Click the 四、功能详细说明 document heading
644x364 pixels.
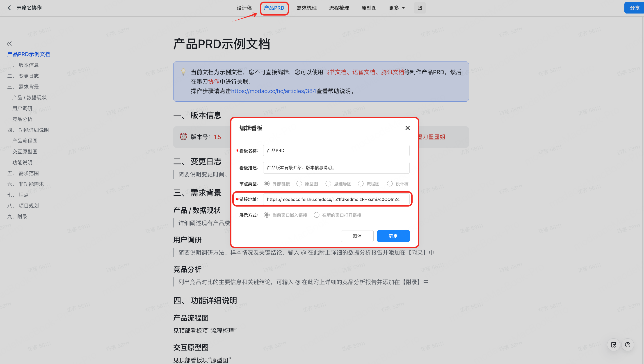pos(205,300)
